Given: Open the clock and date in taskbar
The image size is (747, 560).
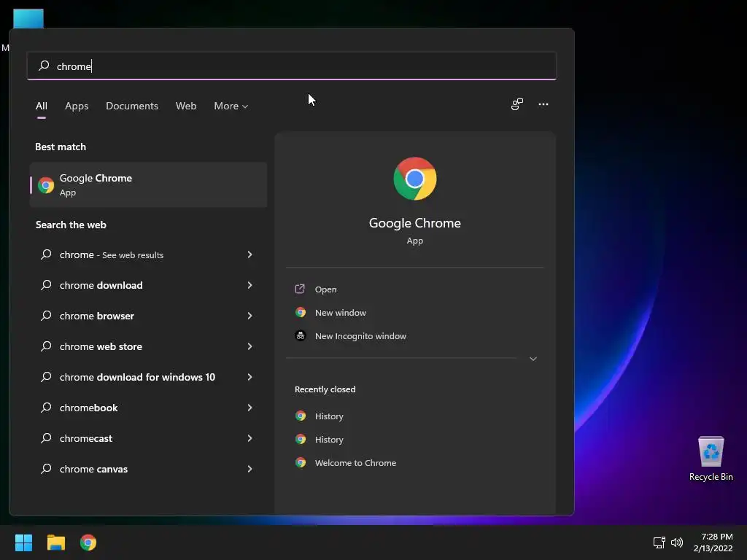Looking at the screenshot, I should point(713,542).
